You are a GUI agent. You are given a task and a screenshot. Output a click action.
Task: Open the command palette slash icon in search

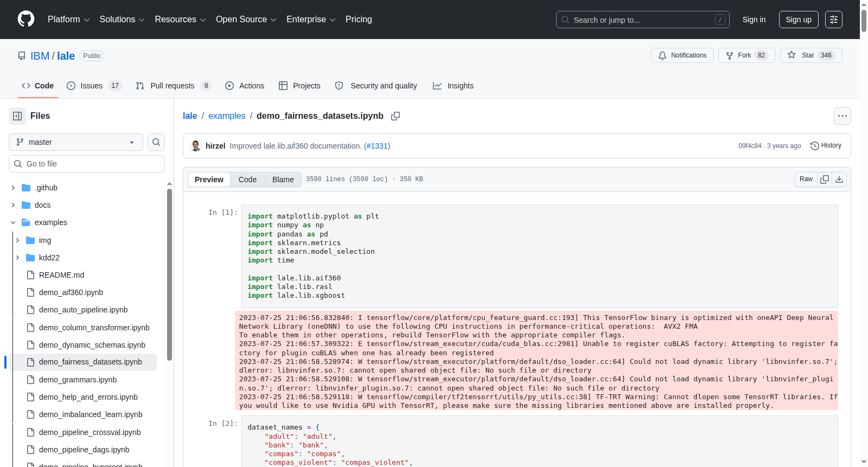tap(720, 20)
